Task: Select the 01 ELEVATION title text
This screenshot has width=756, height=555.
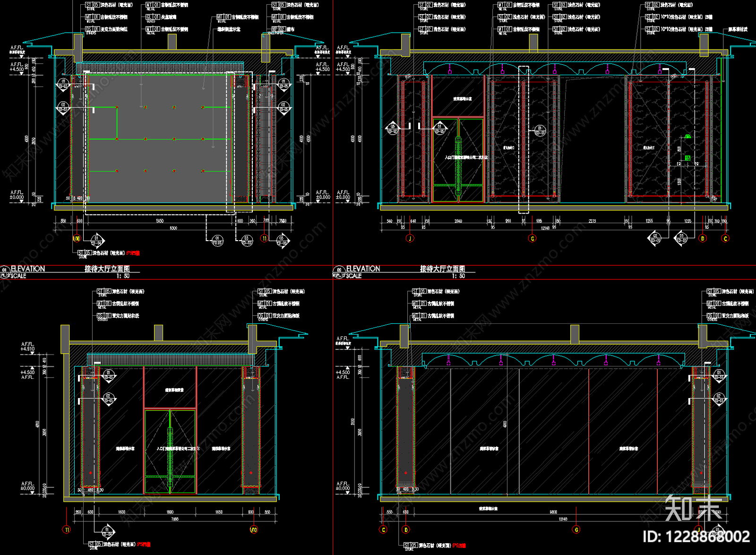Action: tap(28, 269)
